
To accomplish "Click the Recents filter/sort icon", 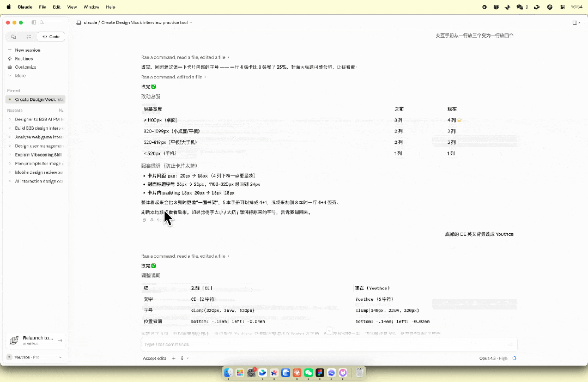I will click(60, 111).
